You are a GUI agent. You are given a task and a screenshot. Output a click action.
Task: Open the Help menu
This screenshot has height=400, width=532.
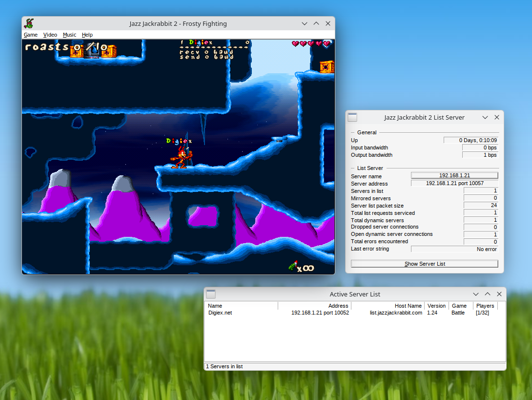pyautogui.click(x=87, y=35)
